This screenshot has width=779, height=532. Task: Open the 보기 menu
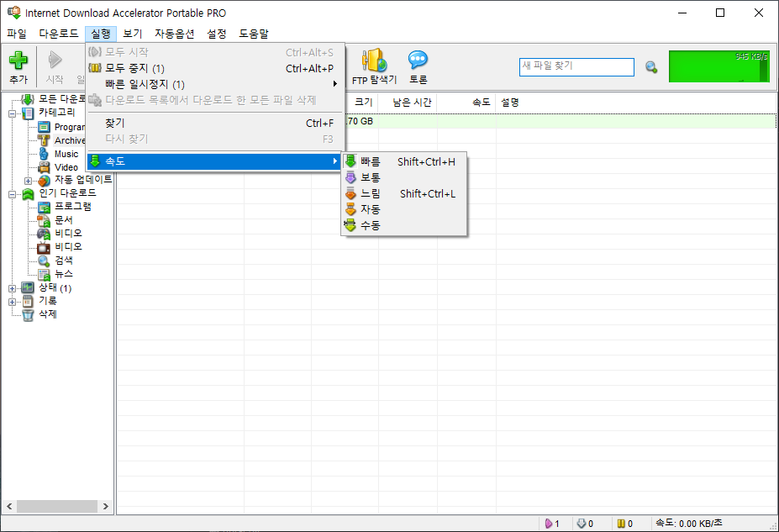click(x=133, y=34)
